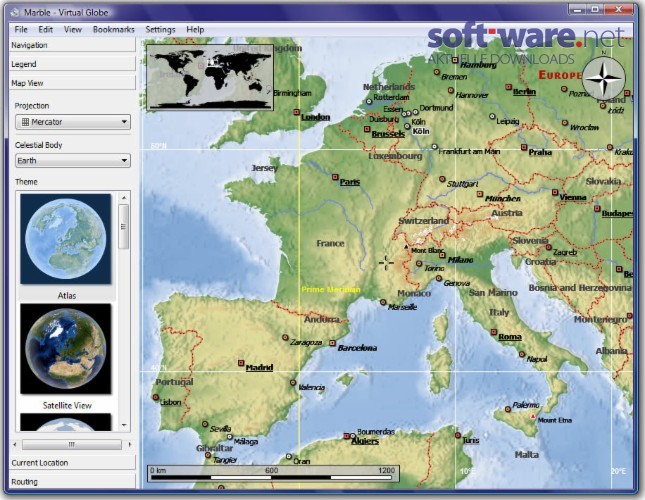Click the Vienna capital city marker
645x500 pixels.
click(x=555, y=192)
